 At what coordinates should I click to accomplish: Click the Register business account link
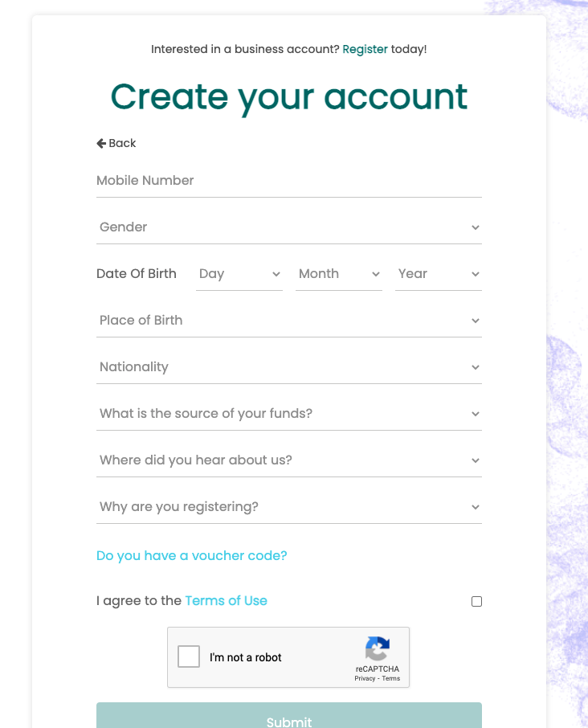365,49
